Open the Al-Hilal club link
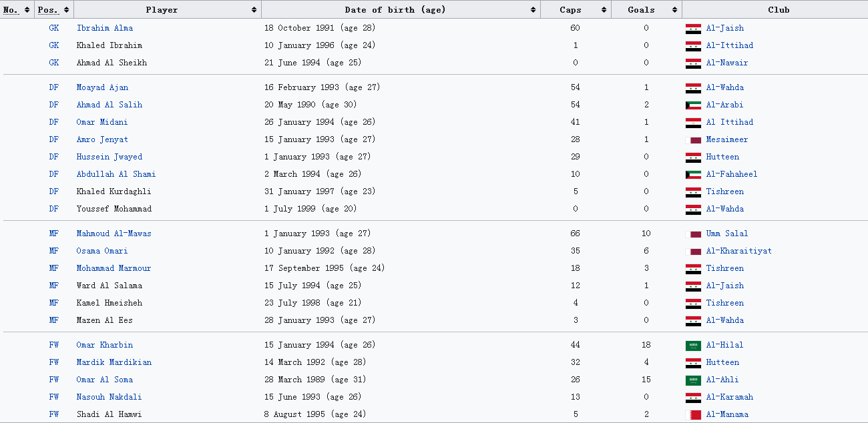 click(725, 345)
